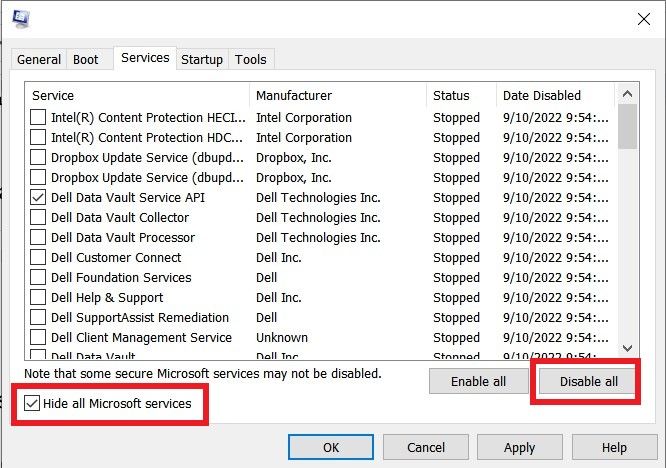Click the Apply button
The width and height of the screenshot is (666, 468).
click(519, 447)
